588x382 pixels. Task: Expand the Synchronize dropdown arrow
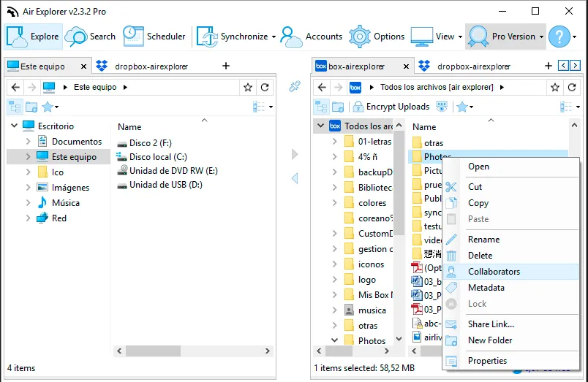point(274,37)
